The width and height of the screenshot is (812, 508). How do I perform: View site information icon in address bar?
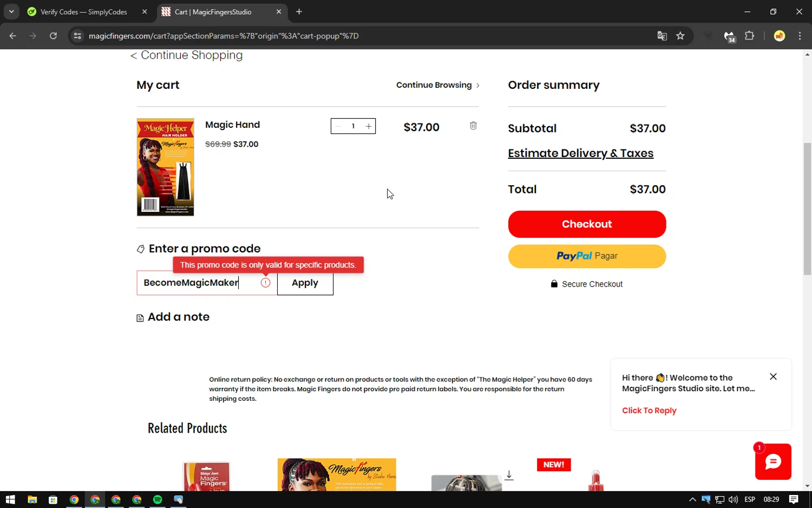point(77,36)
